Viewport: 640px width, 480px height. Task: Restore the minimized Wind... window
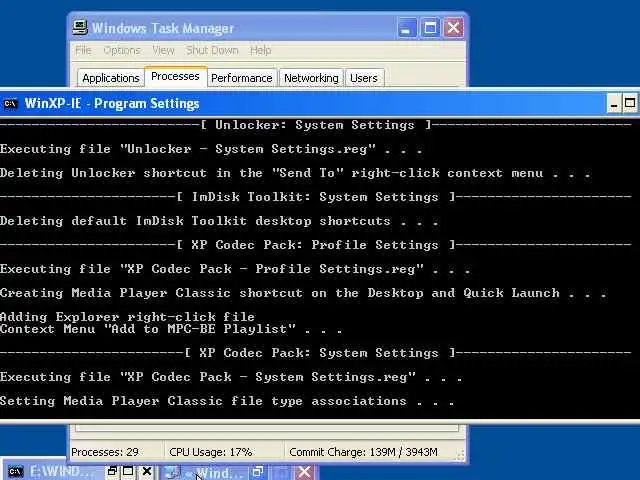coord(258,472)
